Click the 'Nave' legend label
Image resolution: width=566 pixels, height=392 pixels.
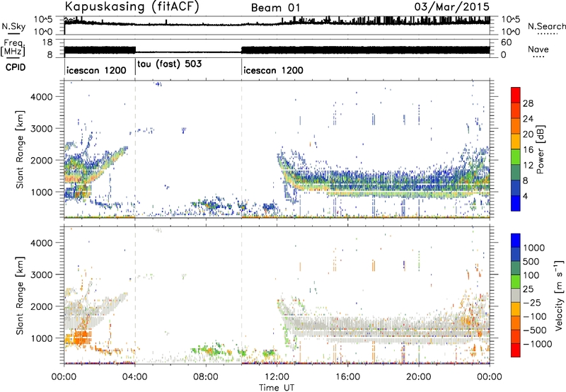click(538, 49)
